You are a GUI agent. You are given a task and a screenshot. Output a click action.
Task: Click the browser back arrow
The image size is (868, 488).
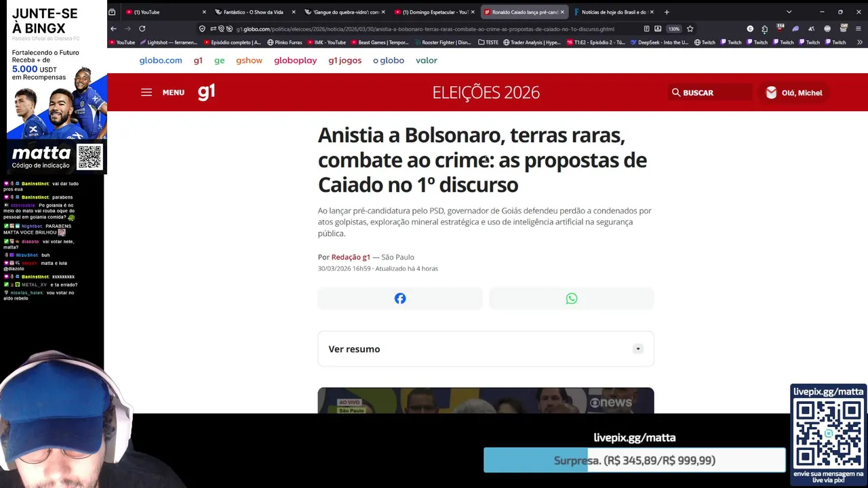113,28
